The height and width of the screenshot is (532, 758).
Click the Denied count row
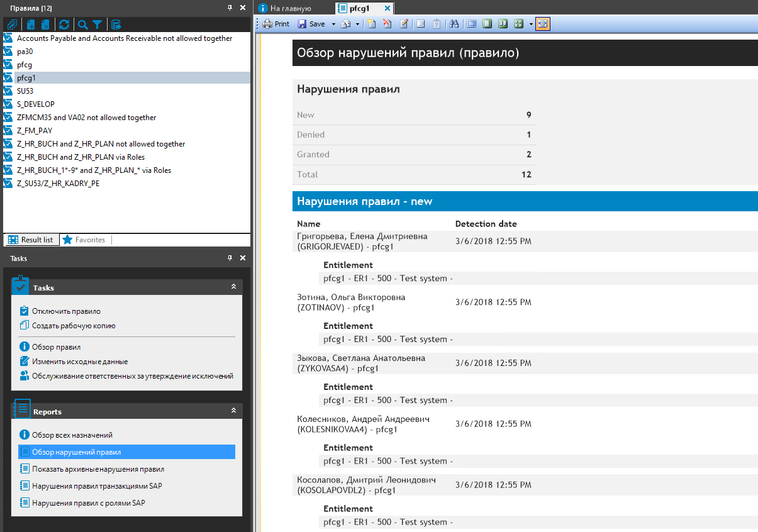pyautogui.click(x=415, y=135)
